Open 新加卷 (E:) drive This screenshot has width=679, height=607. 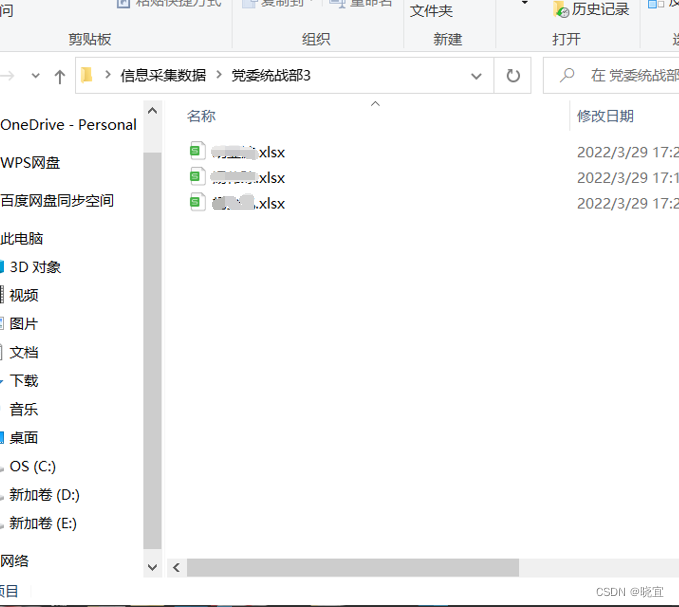click(x=43, y=523)
